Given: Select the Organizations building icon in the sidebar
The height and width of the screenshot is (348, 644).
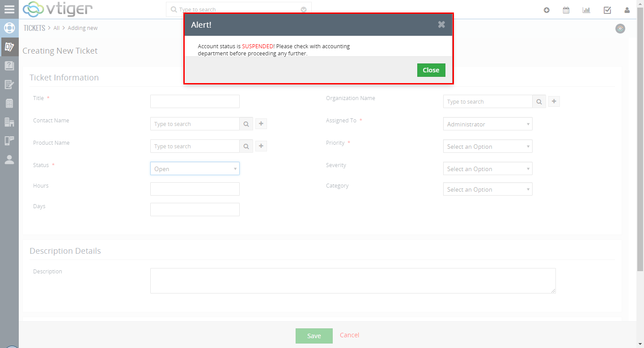Looking at the screenshot, I should [x=9, y=122].
